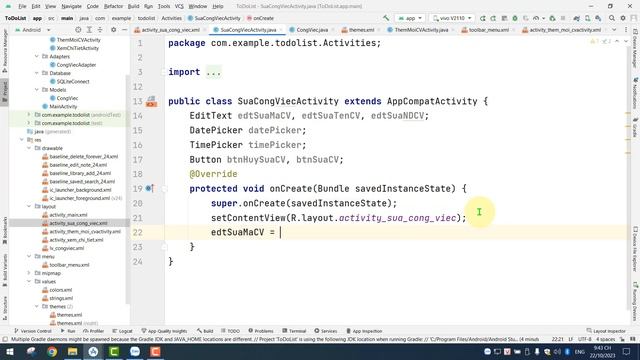Viewport: 640px width, 360px height.
Task: Click the LF line separator in status bar
Action: [x=571, y=339]
